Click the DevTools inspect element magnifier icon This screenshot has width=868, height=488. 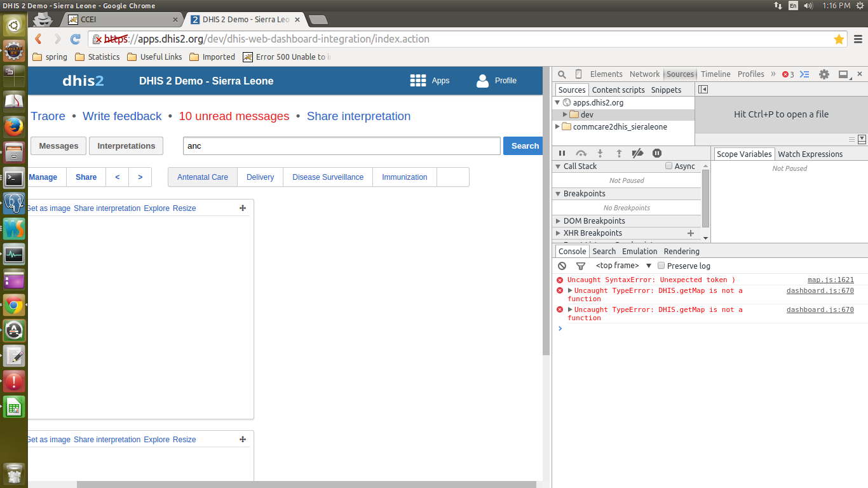coord(562,74)
